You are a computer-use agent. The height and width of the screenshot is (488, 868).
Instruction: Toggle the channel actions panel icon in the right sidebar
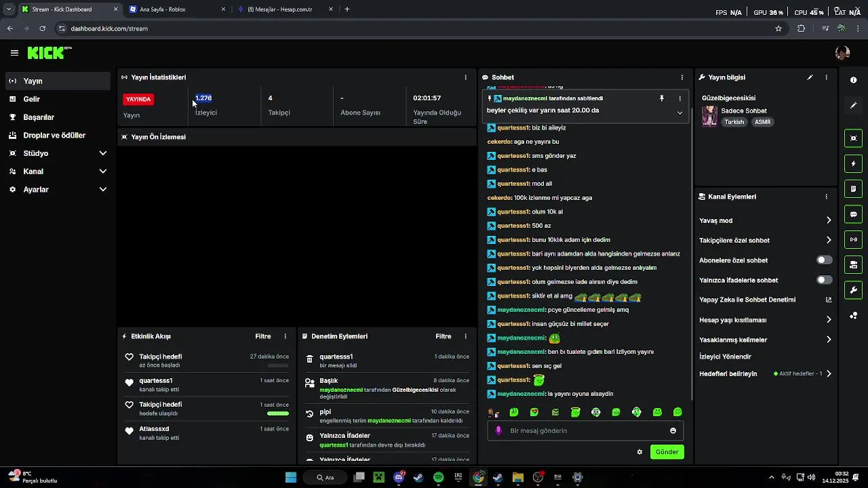(853, 264)
